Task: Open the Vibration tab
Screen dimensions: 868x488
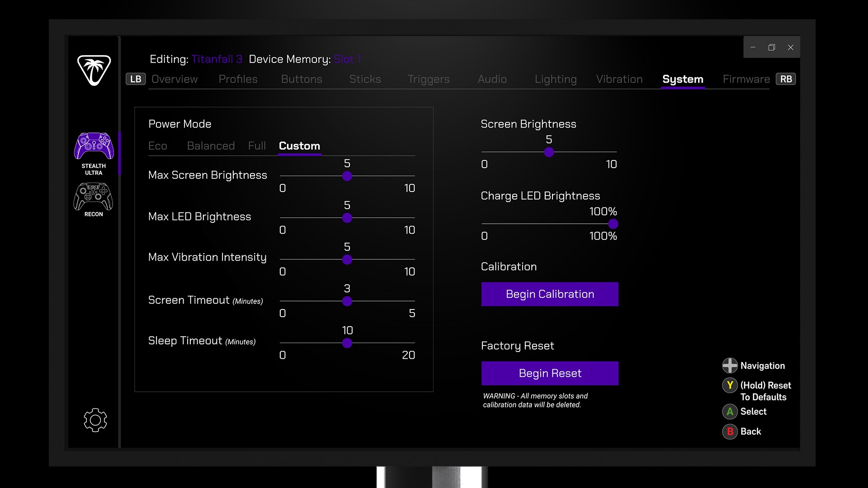Action: click(619, 79)
